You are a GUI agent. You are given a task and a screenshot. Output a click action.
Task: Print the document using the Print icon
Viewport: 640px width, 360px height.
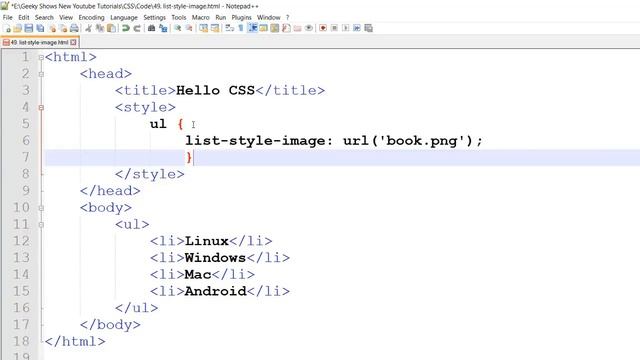(x=74, y=28)
